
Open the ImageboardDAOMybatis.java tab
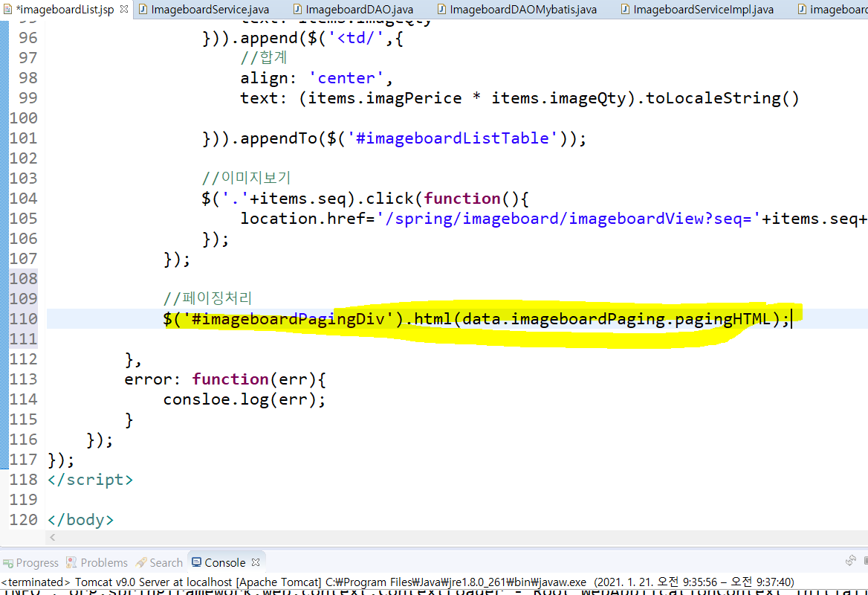pos(523,10)
